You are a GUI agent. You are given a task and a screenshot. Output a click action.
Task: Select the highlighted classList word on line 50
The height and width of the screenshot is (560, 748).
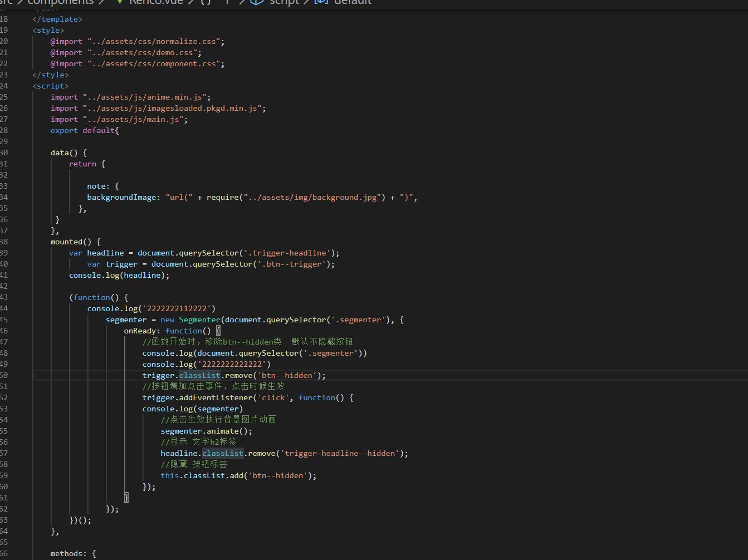pos(199,375)
